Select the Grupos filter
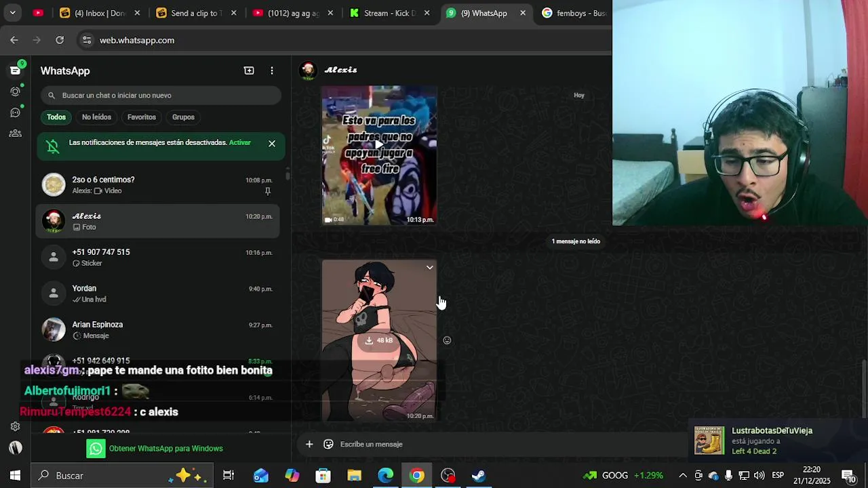Image resolution: width=868 pixels, height=488 pixels. coord(183,117)
